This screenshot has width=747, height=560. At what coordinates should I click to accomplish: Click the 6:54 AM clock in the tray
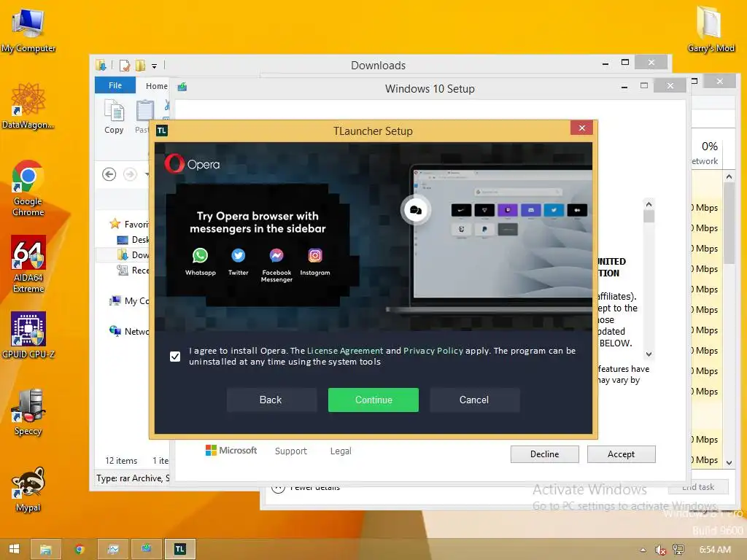click(x=715, y=550)
